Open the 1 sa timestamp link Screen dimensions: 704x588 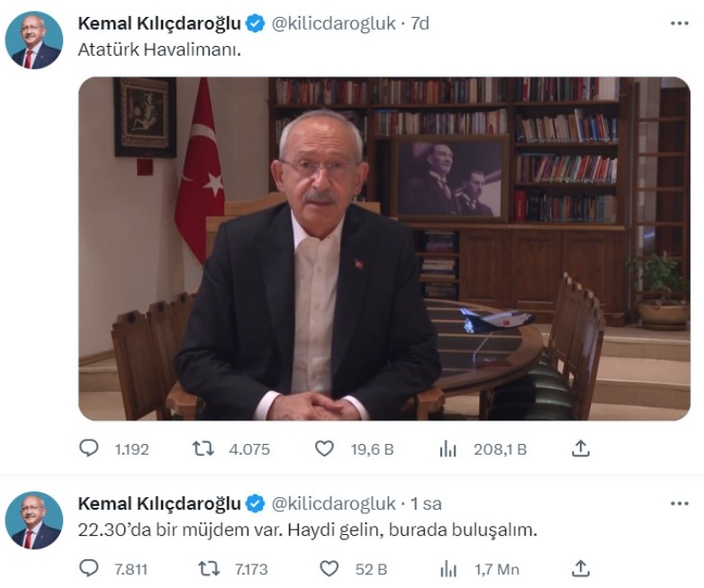click(x=426, y=503)
